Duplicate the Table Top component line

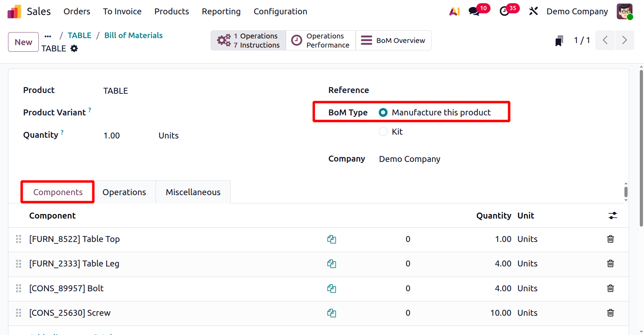coord(332,239)
